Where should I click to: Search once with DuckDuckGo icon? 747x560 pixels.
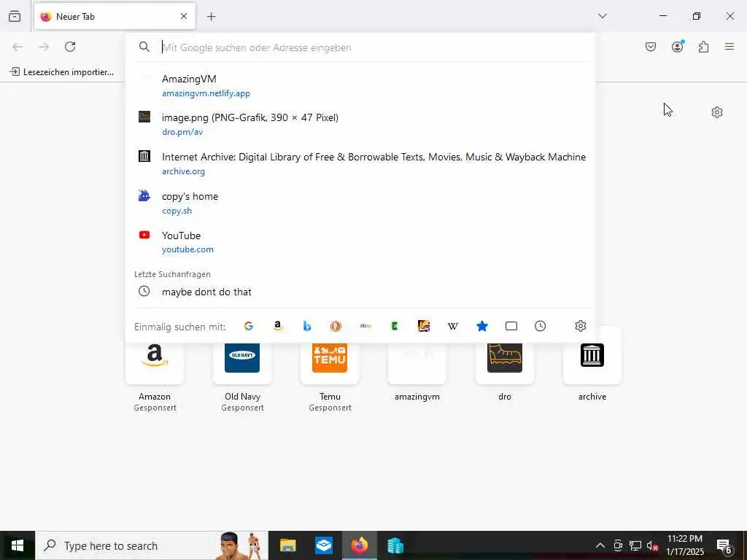tap(336, 326)
